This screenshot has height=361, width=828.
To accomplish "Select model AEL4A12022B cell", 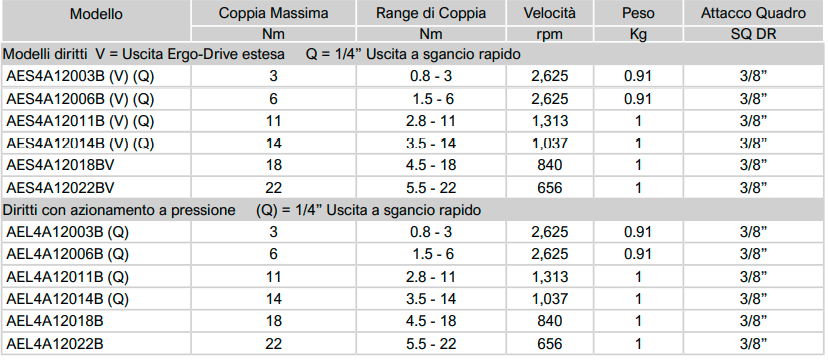I will pyautogui.click(x=55, y=344).
